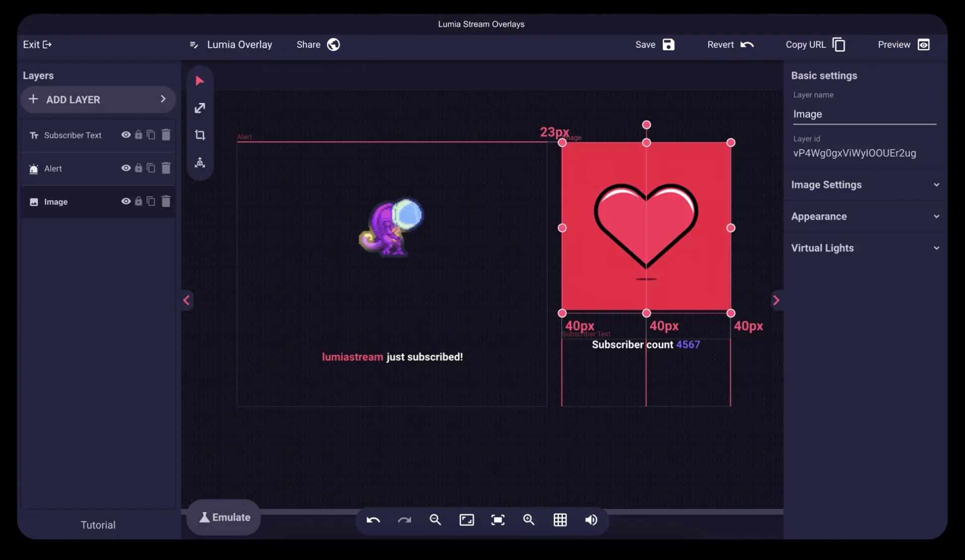This screenshot has height=560, width=965.
Task: Click the bottom-left handle of the heart image
Action: (562, 313)
